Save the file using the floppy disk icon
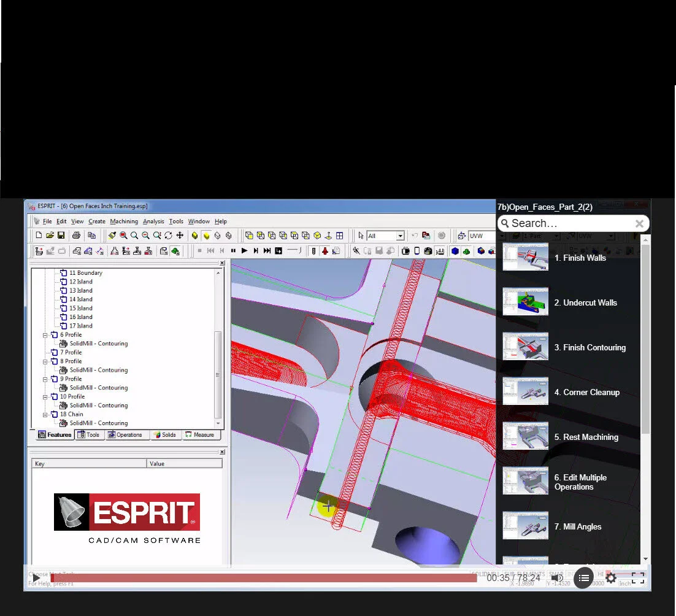Screen dimensions: 676x616 pyautogui.click(x=61, y=236)
